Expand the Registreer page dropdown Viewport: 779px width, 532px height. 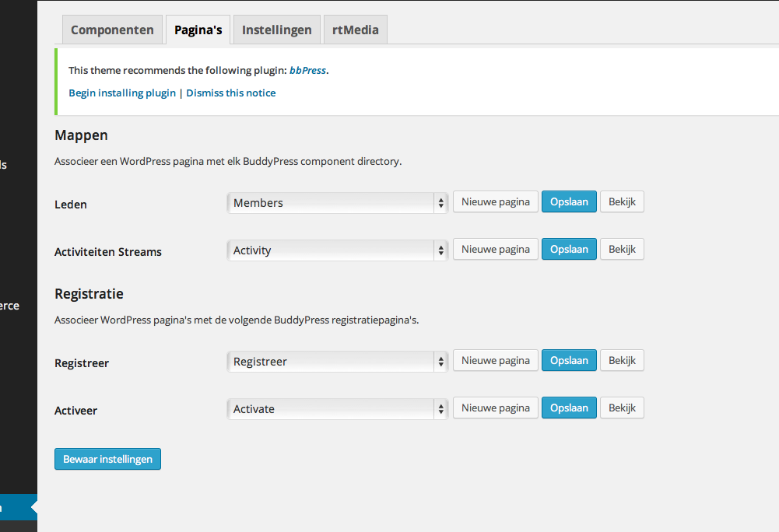pyautogui.click(x=338, y=362)
